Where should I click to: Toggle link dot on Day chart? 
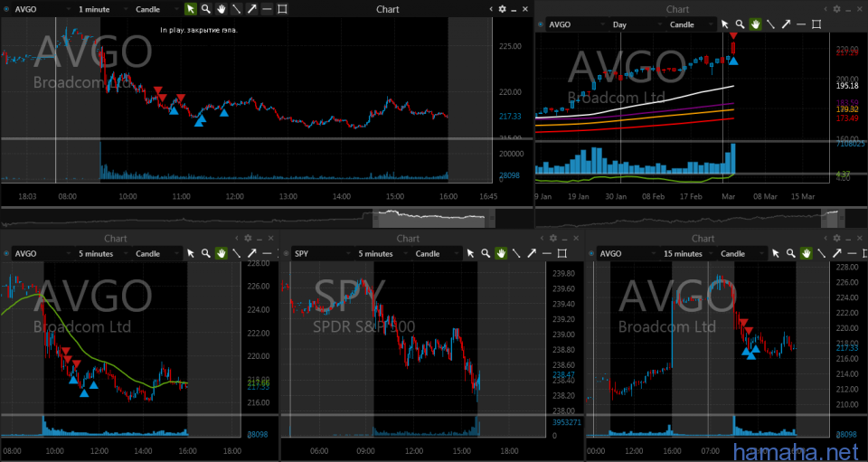[x=541, y=24]
